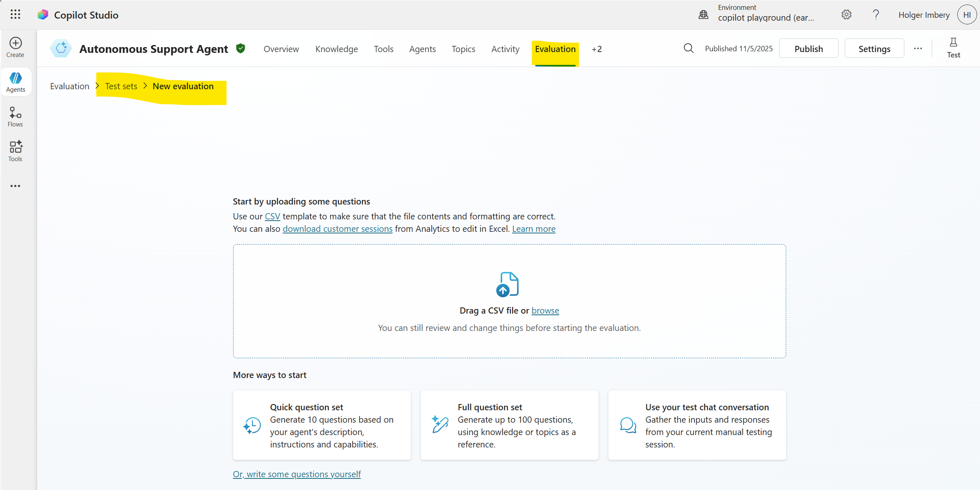Open the Test flask icon panel
This screenshot has height=490, width=980.
coord(953,48)
